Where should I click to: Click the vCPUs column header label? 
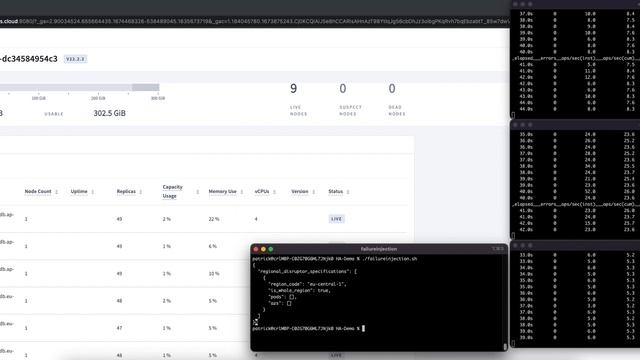[x=262, y=191]
